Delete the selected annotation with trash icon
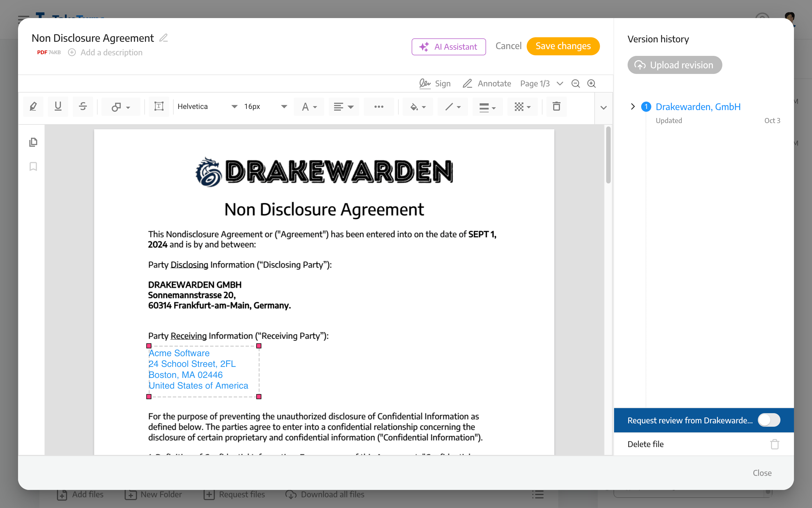Screen dimensions: 812x508 coord(557,106)
